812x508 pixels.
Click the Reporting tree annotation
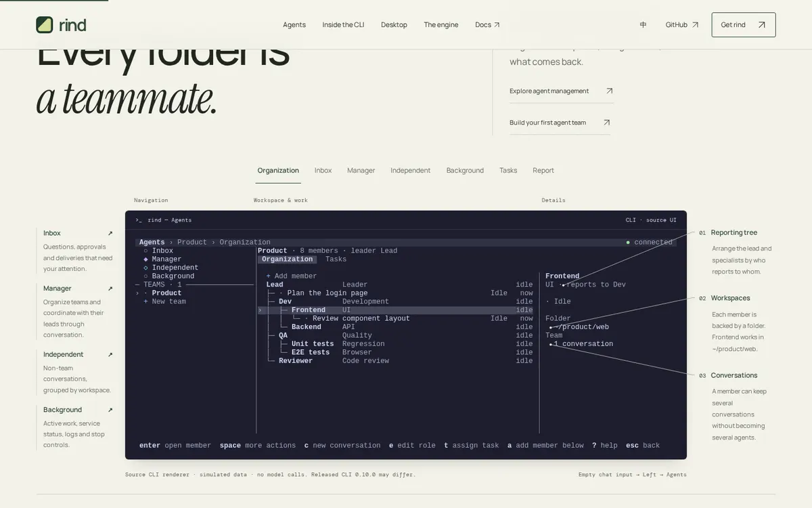(x=734, y=233)
